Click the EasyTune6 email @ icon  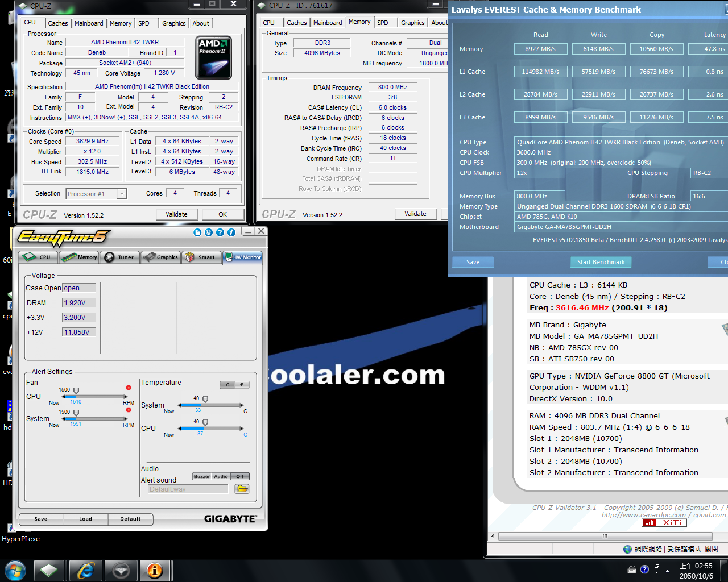pos(209,232)
